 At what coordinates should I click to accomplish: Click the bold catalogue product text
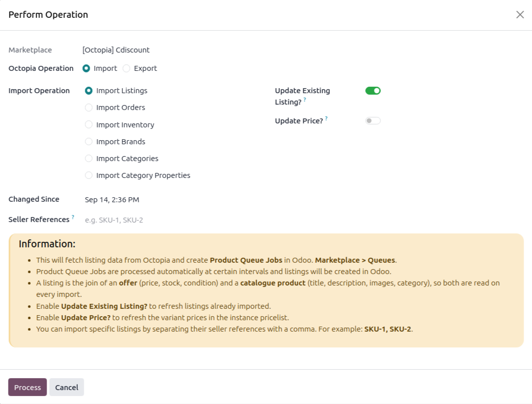[x=273, y=283]
